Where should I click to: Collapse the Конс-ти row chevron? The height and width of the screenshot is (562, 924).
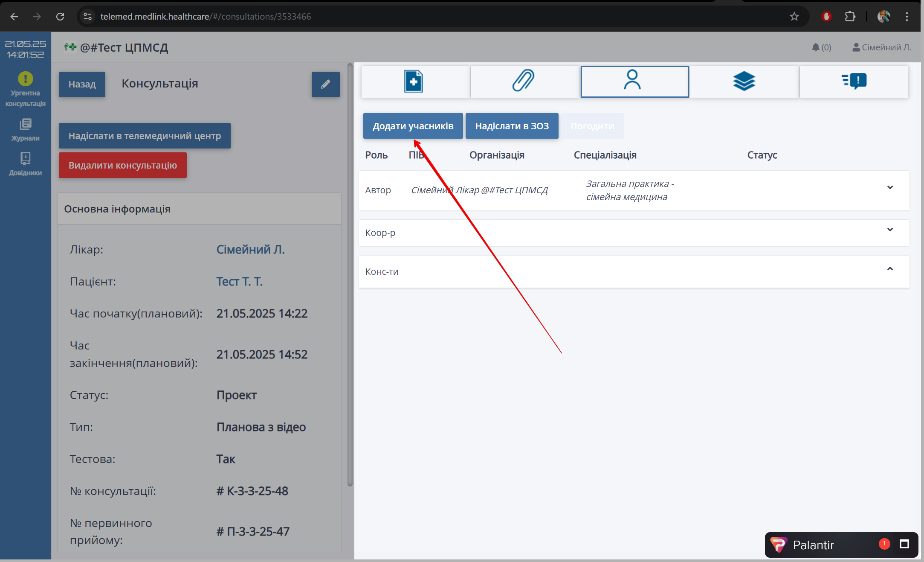(x=890, y=269)
